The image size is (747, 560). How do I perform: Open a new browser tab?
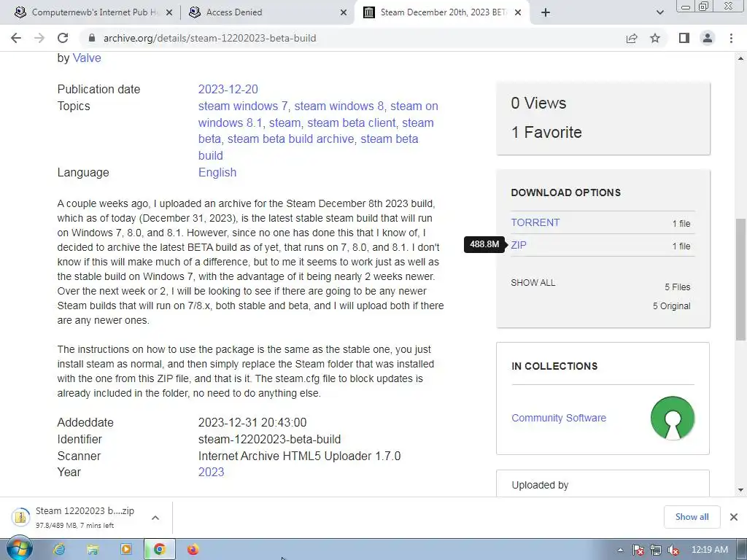click(546, 12)
